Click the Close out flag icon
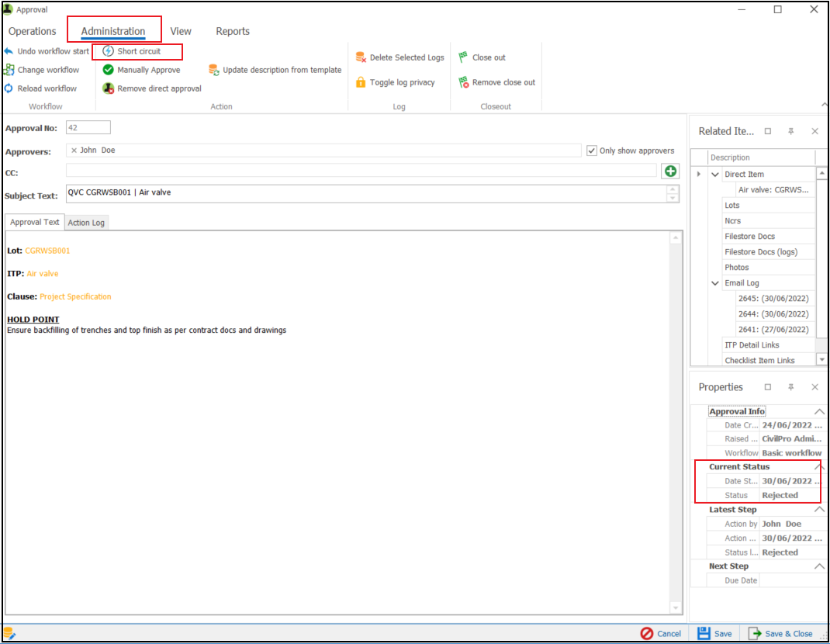 click(x=463, y=57)
